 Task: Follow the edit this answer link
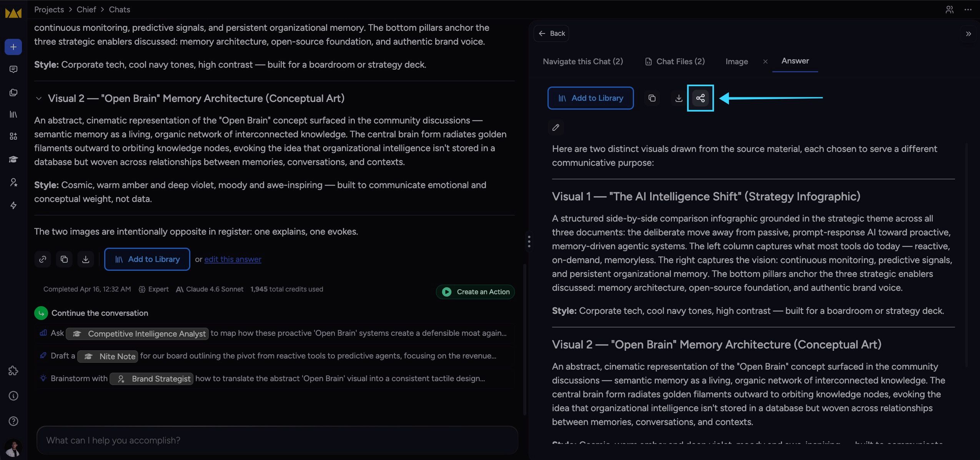click(233, 259)
